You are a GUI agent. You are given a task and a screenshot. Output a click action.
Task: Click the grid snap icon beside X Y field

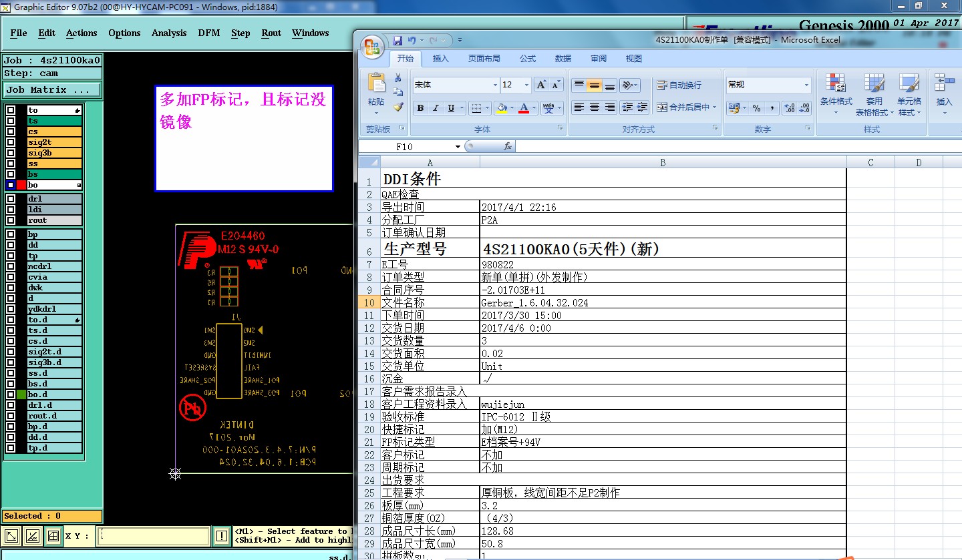(x=53, y=535)
